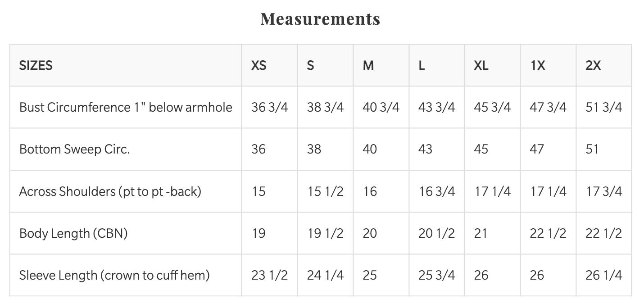Image resolution: width=644 pixels, height=308 pixels.
Task: Click the Bottom Sweep value 43 for L
Action: point(425,149)
